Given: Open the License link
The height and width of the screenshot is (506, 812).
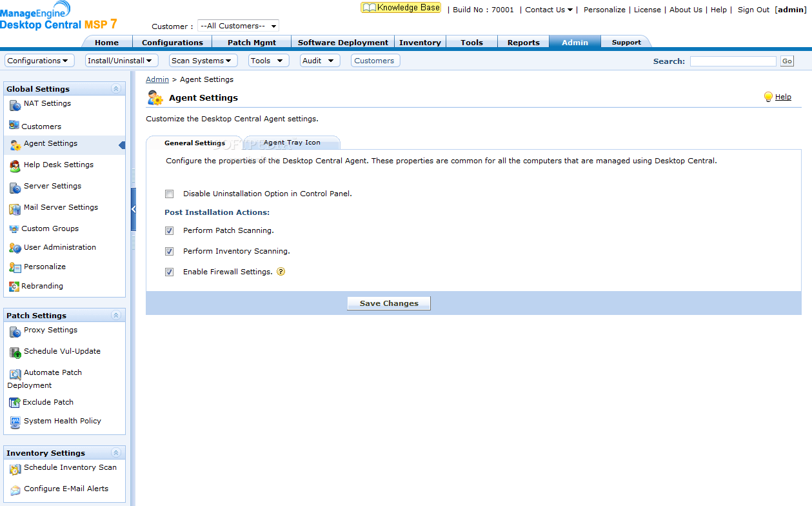Looking at the screenshot, I should [x=647, y=10].
